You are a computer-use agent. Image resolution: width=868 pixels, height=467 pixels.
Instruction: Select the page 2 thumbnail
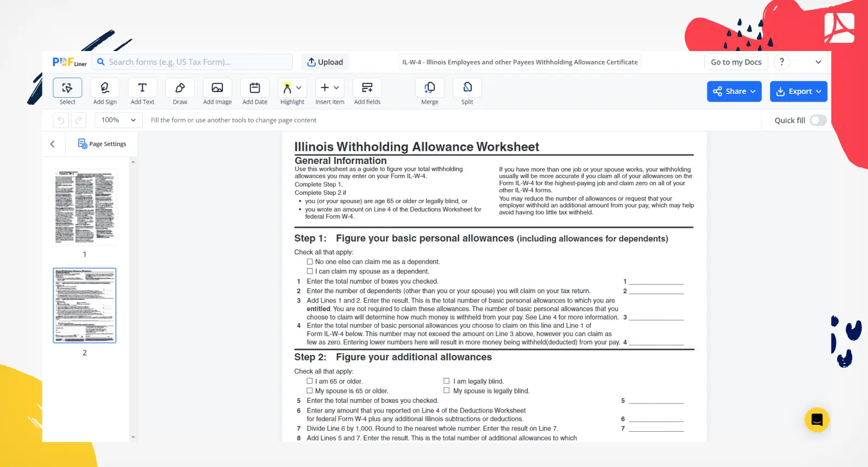pos(85,305)
